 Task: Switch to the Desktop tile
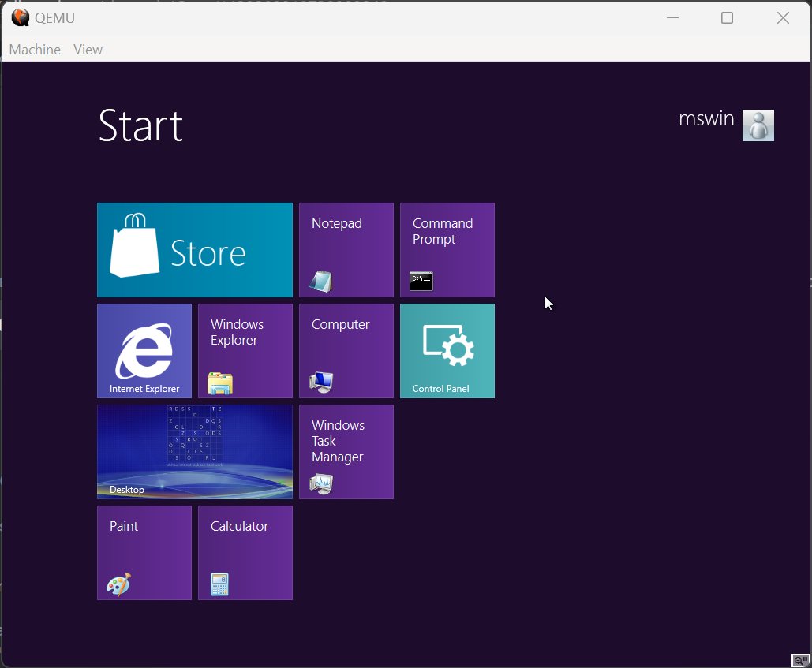pyautogui.click(x=195, y=452)
